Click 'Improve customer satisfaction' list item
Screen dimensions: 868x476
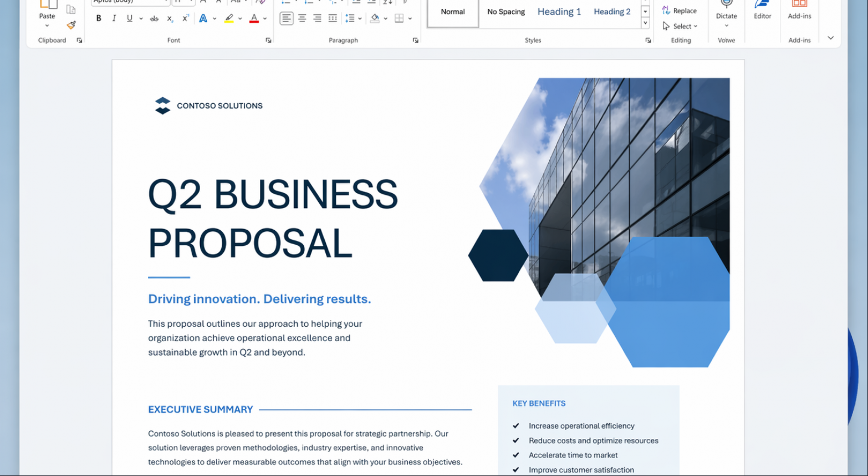pos(581,470)
